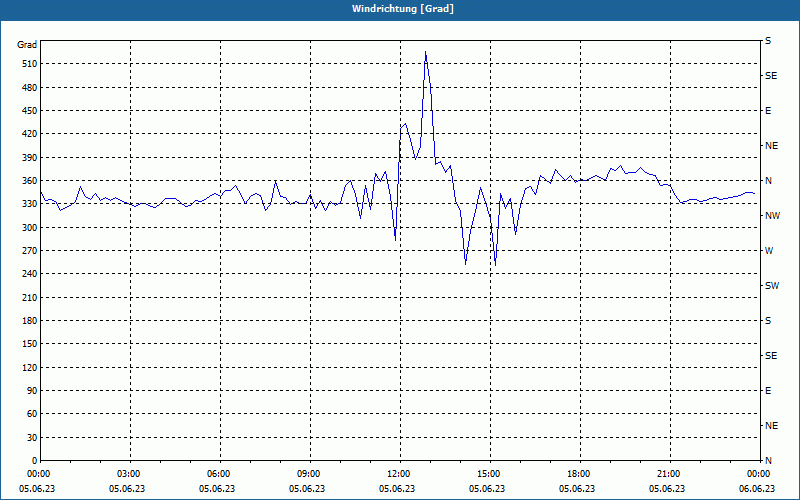800x500 pixels.
Task: Select the 06:00 time axis label
Action: (x=217, y=473)
